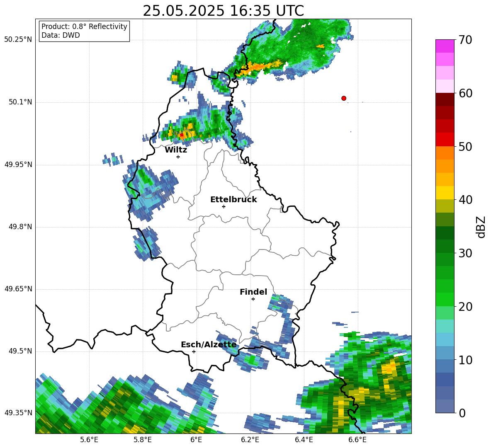
Task: Click the 50.1°N latitude label
Action: pyautogui.click(x=20, y=102)
